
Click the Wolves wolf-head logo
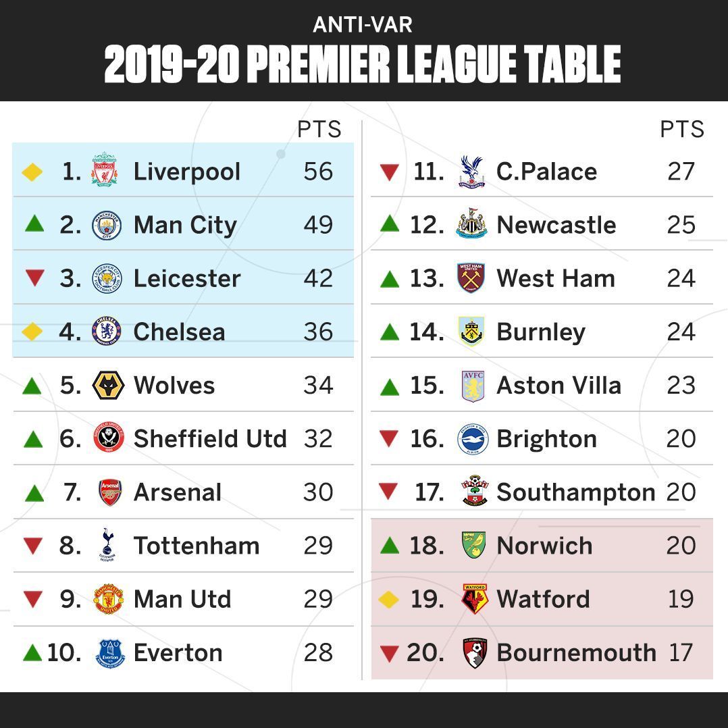[x=107, y=386]
